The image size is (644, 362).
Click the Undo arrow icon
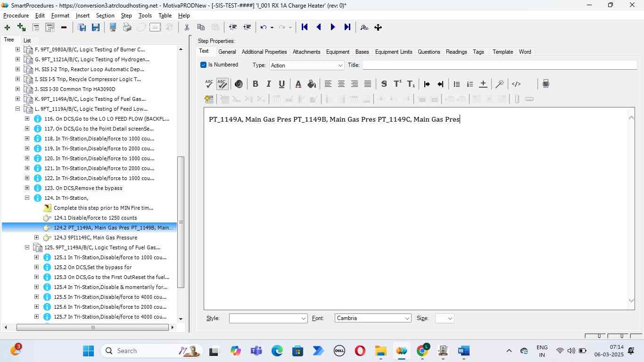click(264, 27)
